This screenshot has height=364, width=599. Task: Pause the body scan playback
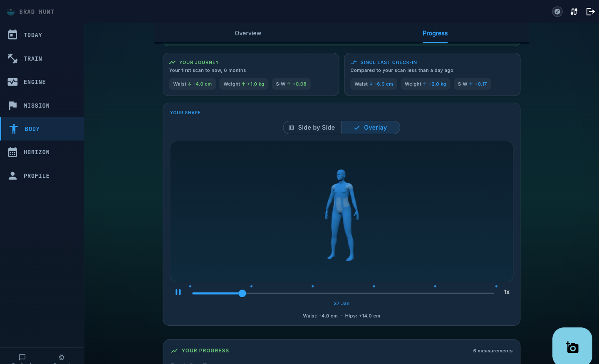coord(178,292)
